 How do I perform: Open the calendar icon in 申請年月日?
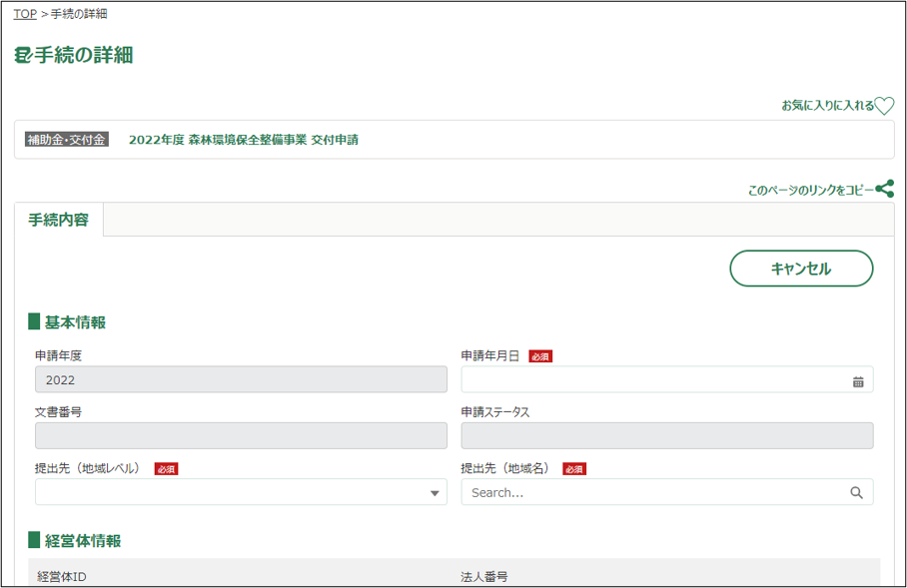(858, 380)
